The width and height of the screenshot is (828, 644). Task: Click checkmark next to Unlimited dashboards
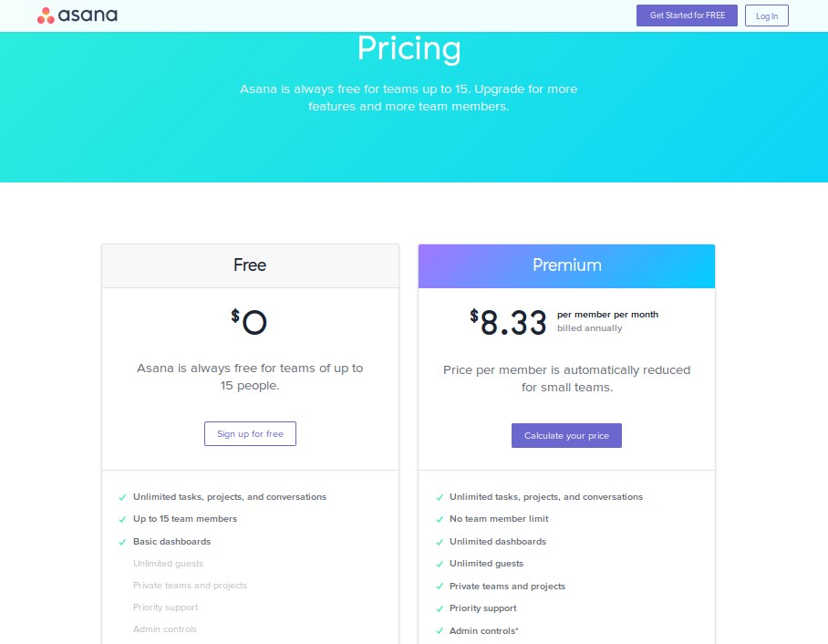coord(439,542)
